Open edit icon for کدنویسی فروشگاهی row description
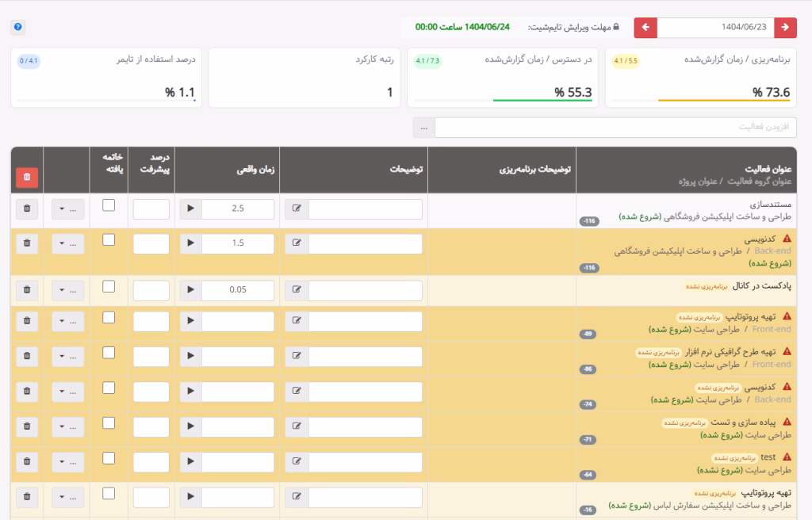This screenshot has width=812, height=520. coord(297,243)
